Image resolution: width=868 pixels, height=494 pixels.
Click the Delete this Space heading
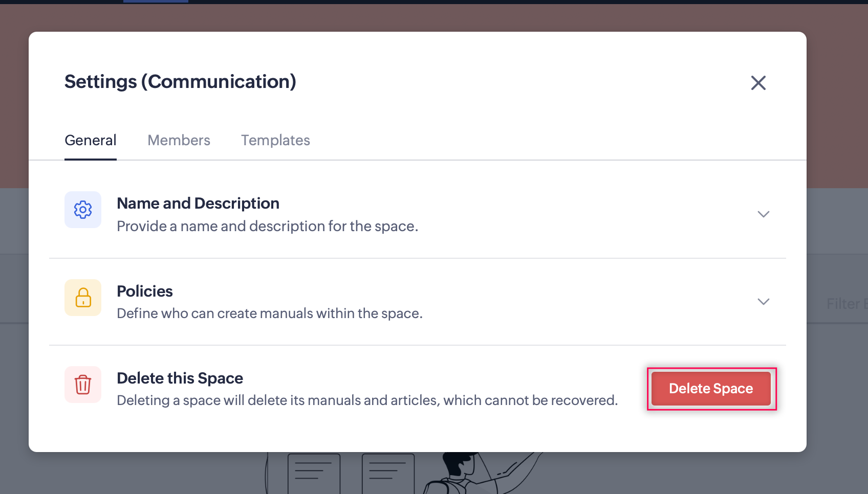[180, 378]
